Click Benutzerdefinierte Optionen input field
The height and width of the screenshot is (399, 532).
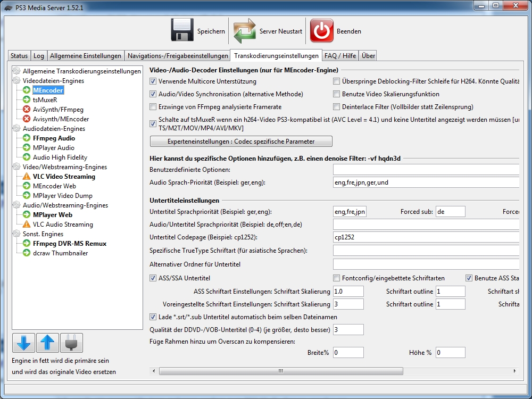[x=426, y=170]
